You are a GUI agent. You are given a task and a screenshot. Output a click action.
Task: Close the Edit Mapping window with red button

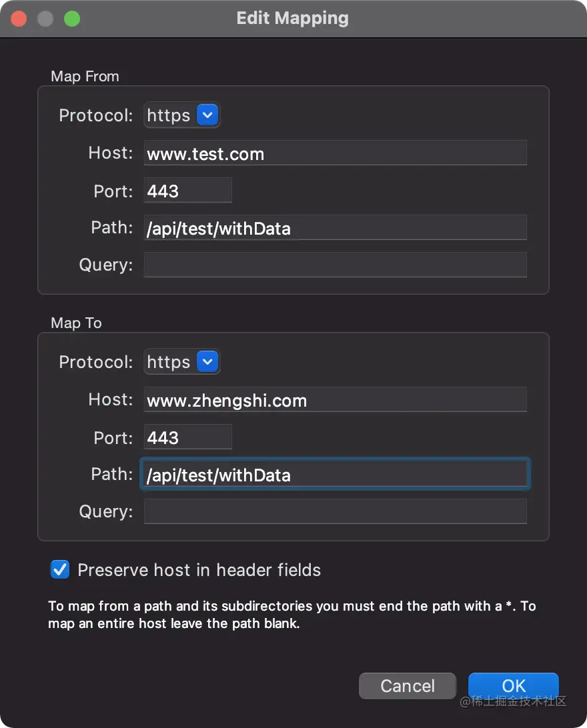coord(19,19)
